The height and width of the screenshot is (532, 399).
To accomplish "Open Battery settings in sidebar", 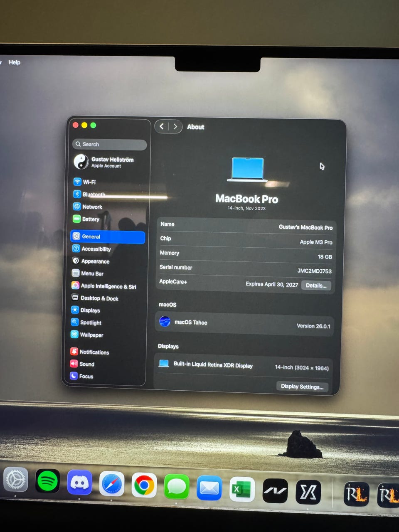I will click(86, 219).
